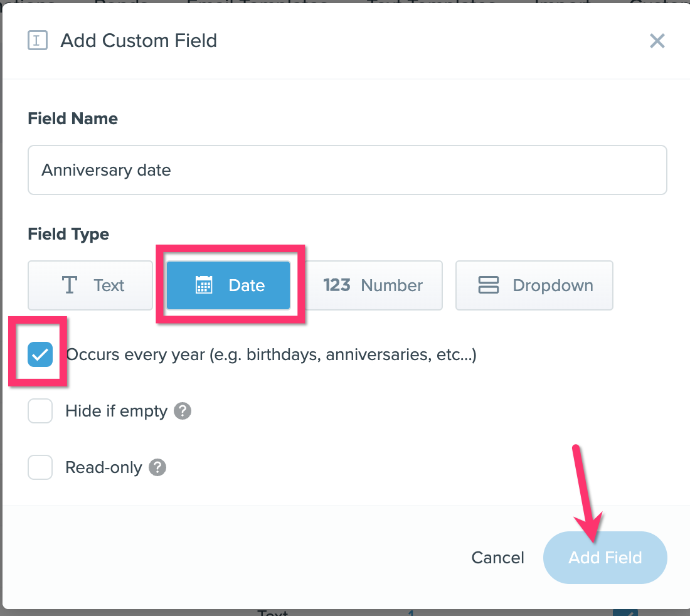Click the stacked rows icon on Dropdown button
The height and width of the screenshot is (616, 690).
pyautogui.click(x=488, y=285)
